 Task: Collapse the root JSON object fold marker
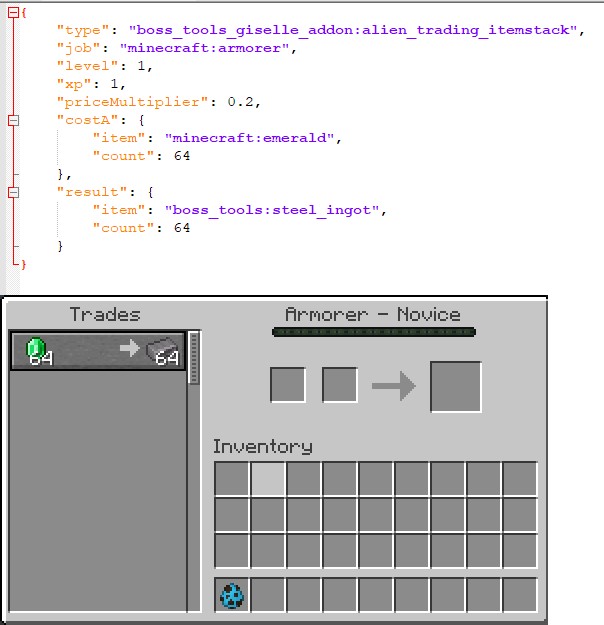12,12
